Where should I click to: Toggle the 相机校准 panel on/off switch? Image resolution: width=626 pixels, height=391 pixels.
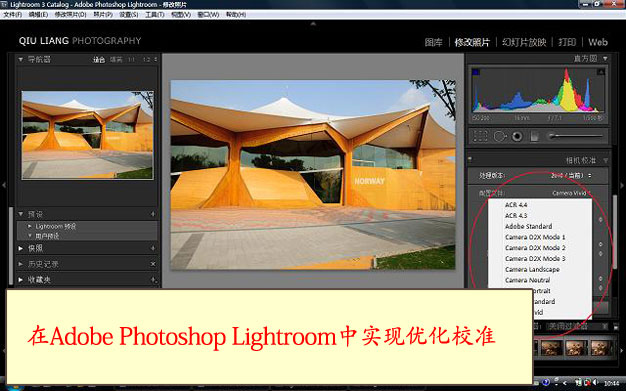click(470, 159)
